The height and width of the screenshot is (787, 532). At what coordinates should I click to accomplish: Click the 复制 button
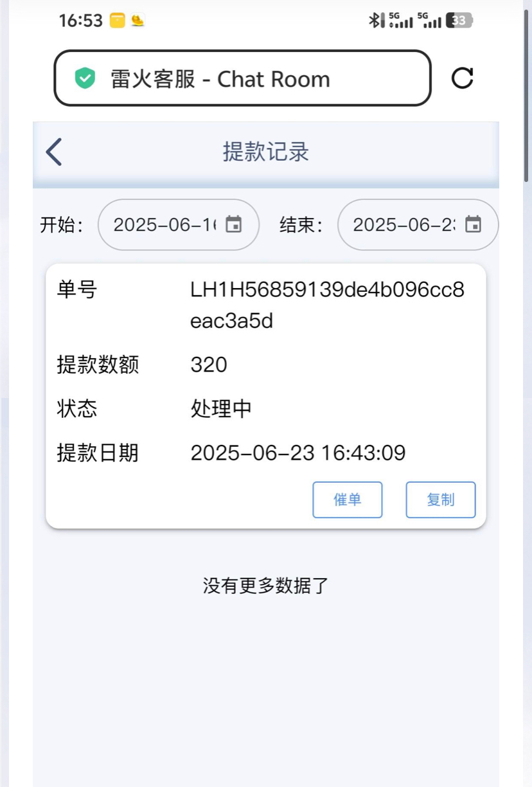(441, 500)
